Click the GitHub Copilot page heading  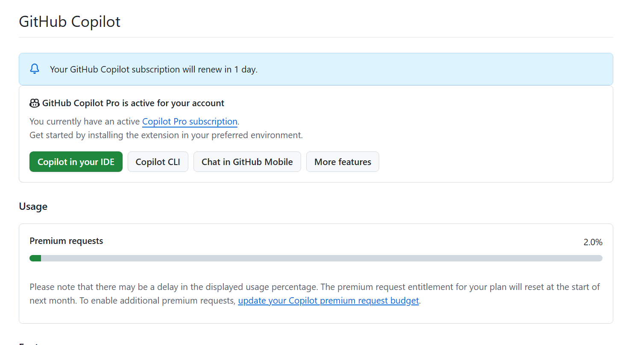[70, 21]
